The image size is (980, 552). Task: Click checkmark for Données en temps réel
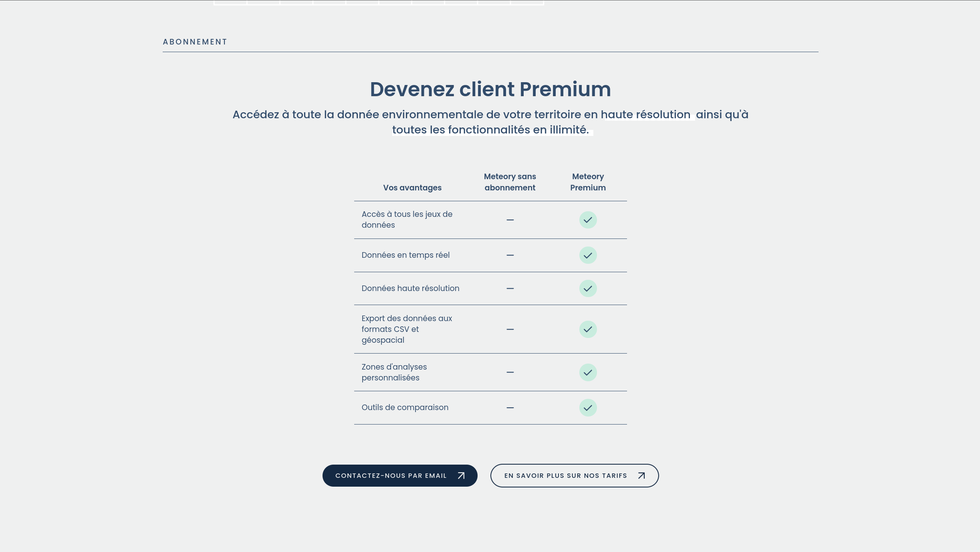point(588,255)
